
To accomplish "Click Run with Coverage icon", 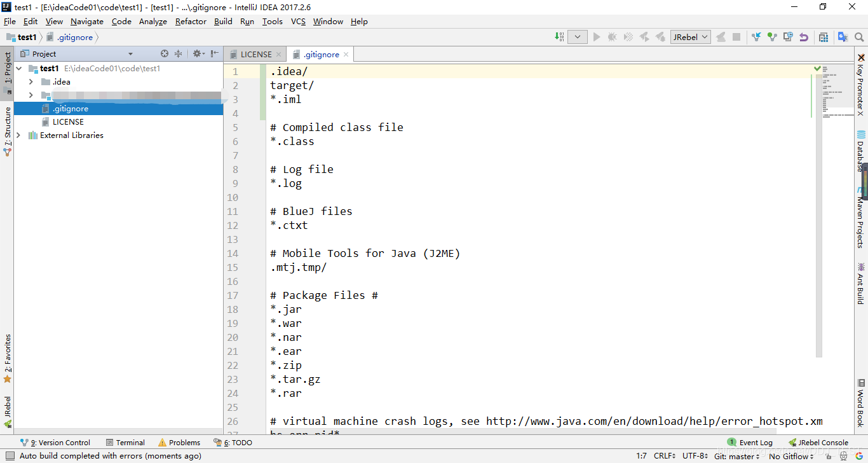I will pyautogui.click(x=628, y=37).
